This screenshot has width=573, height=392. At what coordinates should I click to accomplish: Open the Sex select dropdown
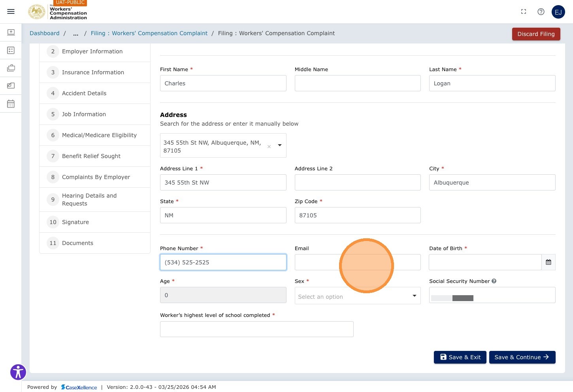tap(358, 296)
